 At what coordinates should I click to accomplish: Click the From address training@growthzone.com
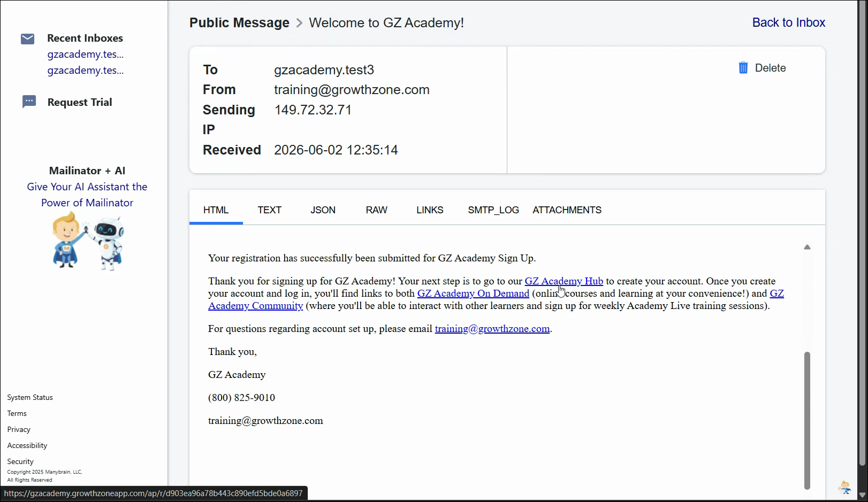click(352, 89)
